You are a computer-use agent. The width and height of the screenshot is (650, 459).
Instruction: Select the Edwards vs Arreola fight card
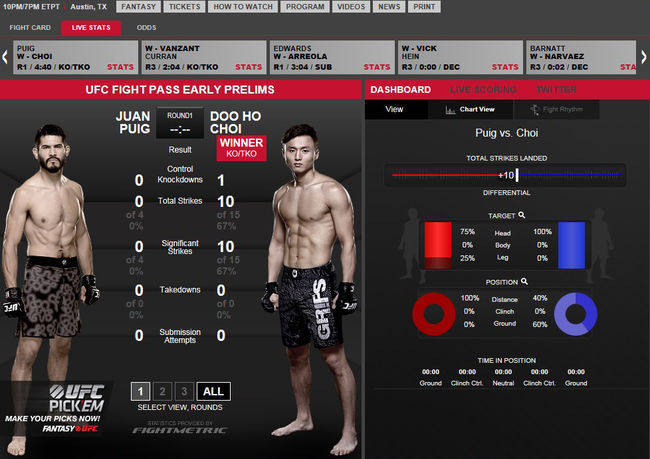(x=332, y=57)
